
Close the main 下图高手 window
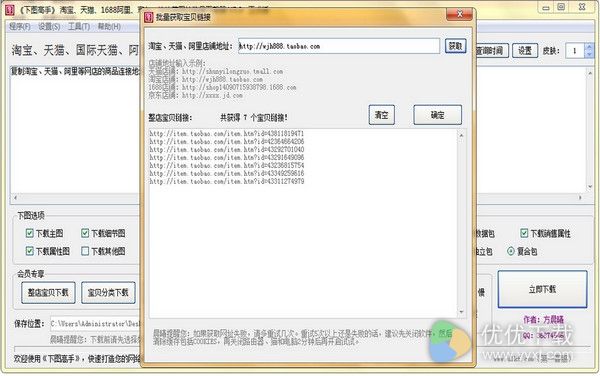pyautogui.click(x=582, y=7)
